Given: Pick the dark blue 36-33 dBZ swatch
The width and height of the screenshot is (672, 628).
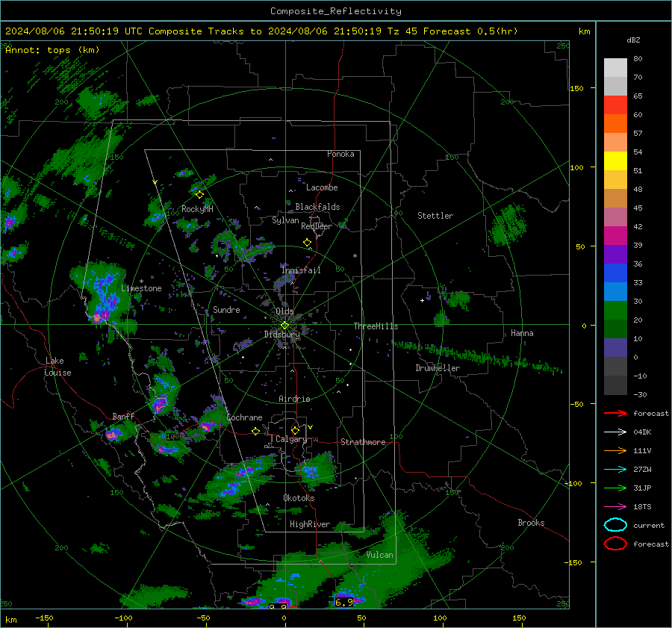Looking at the screenshot, I should 615,273.
